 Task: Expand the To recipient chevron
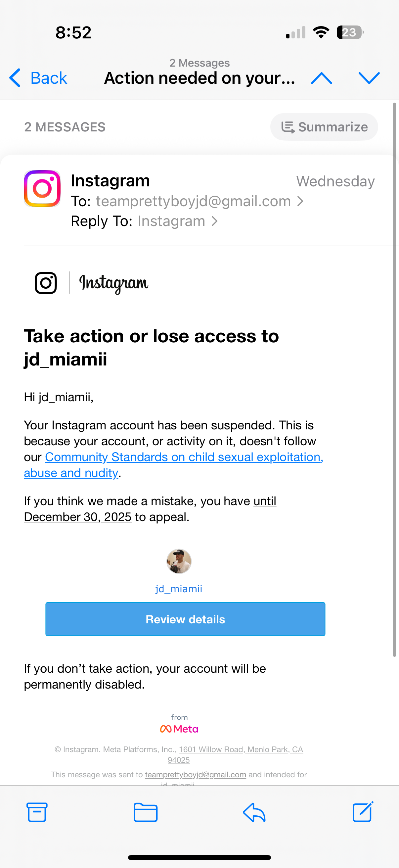point(300,201)
